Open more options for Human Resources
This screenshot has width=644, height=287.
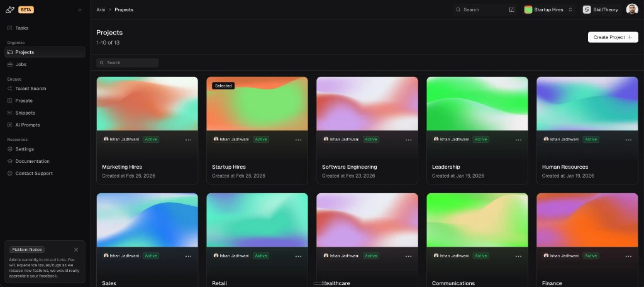pos(629,140)
